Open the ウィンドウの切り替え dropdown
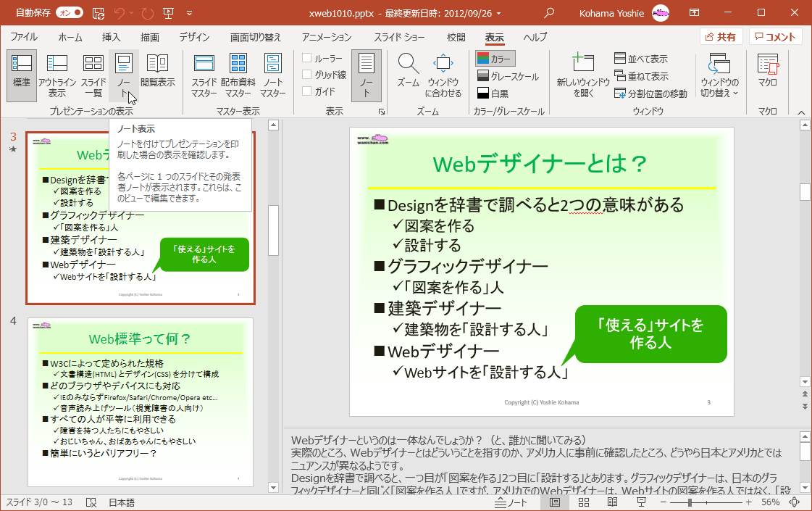 click(x=719, y=75)
